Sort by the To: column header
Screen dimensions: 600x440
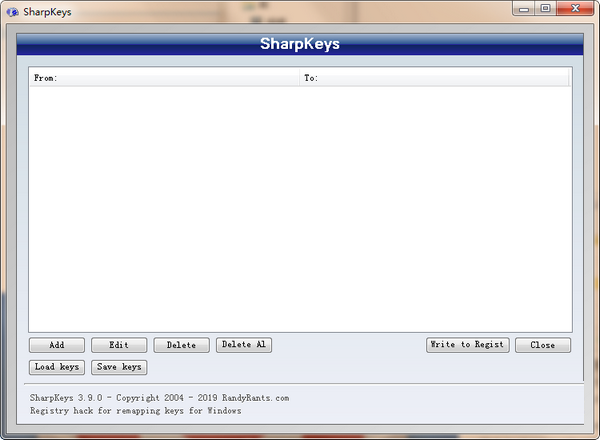[x=434, y=78]
